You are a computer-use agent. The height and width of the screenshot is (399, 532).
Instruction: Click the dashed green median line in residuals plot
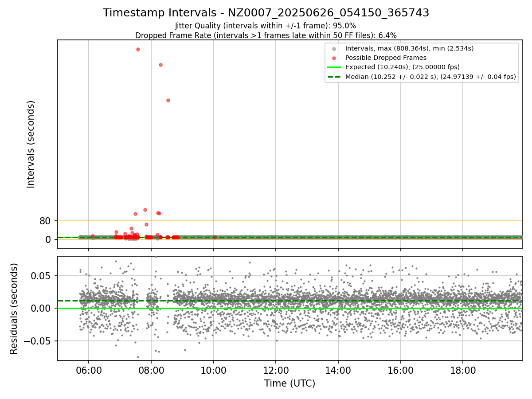pos(290,301)
